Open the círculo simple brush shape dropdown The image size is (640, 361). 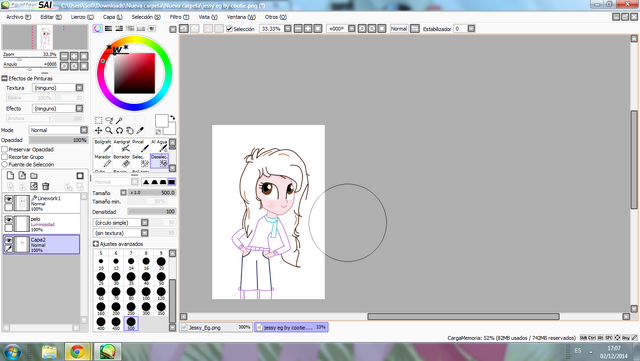pos(144,223)
